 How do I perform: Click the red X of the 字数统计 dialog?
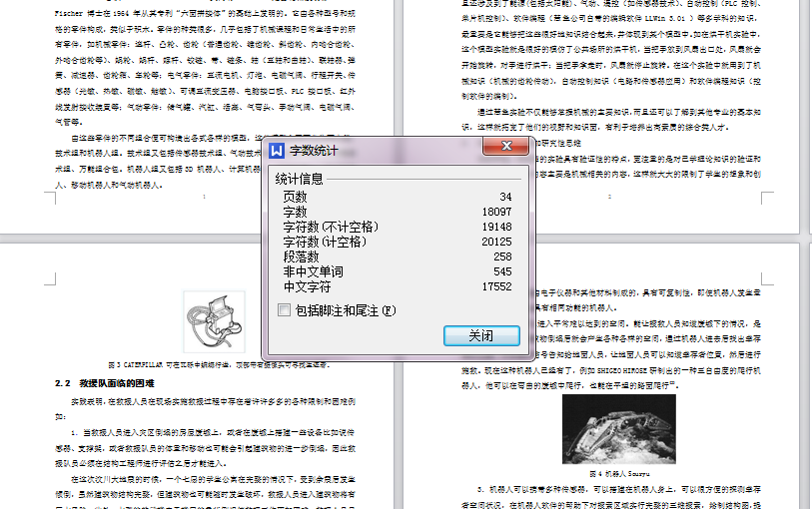tap(506, 146)
